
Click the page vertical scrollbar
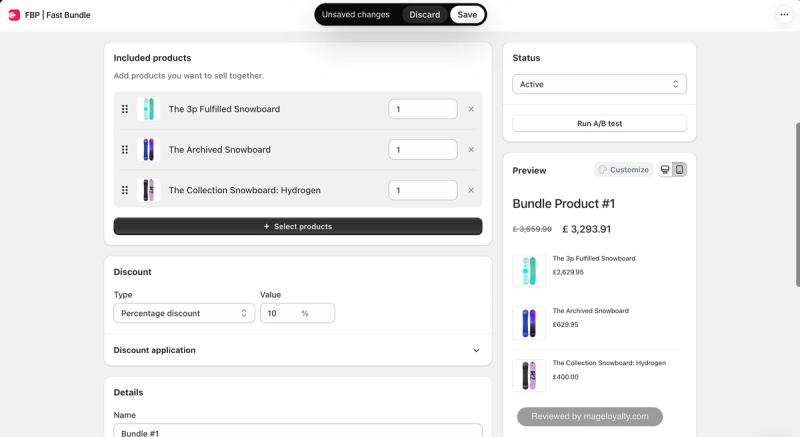pos(796,204)
